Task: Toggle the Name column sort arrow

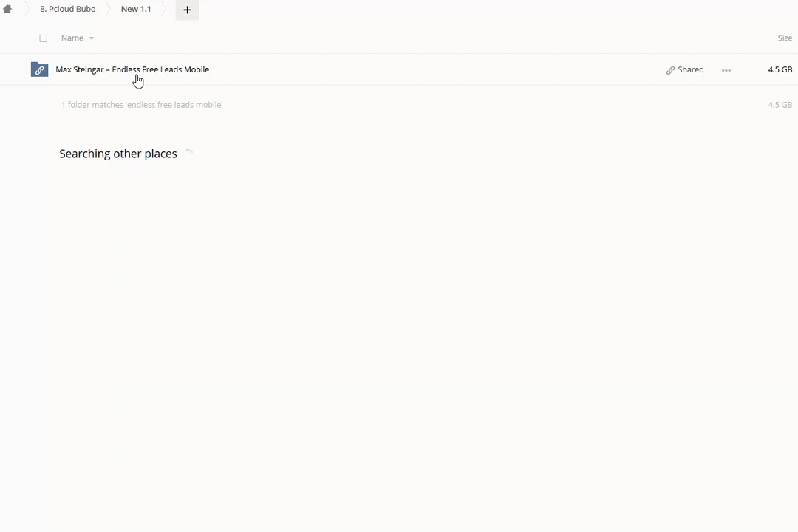Action: point(92,38)
